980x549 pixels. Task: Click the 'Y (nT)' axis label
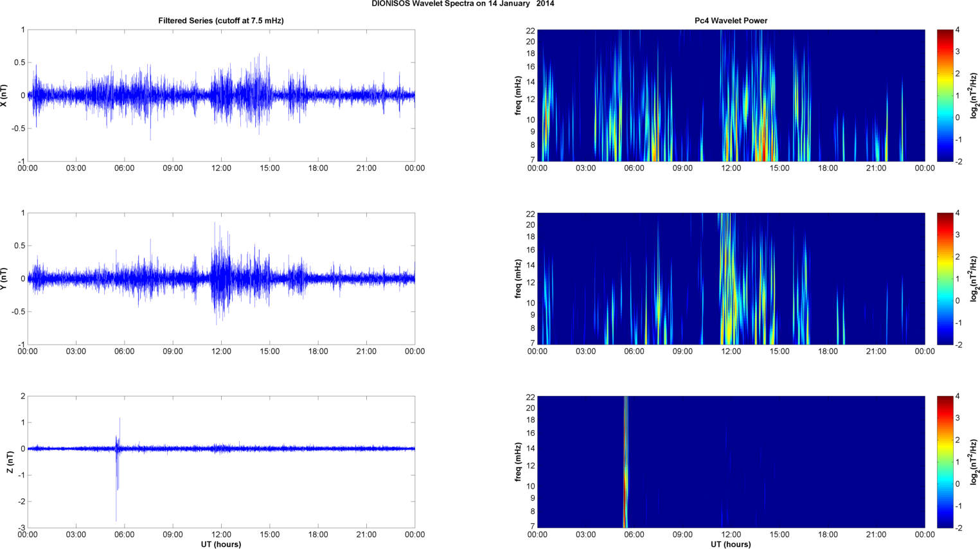pos(5,278)
